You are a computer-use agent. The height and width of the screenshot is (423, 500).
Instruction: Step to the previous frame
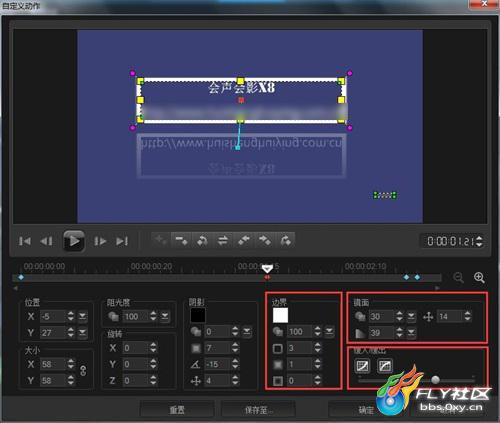tap(46, 241)
